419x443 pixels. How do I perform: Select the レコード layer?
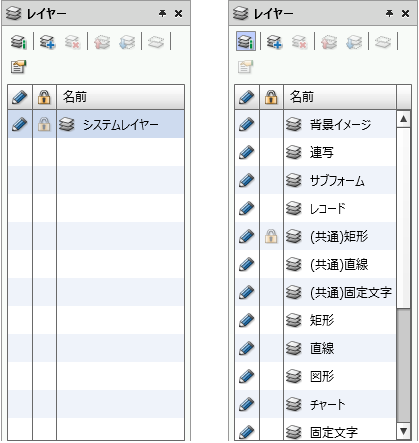pos(328,209)
